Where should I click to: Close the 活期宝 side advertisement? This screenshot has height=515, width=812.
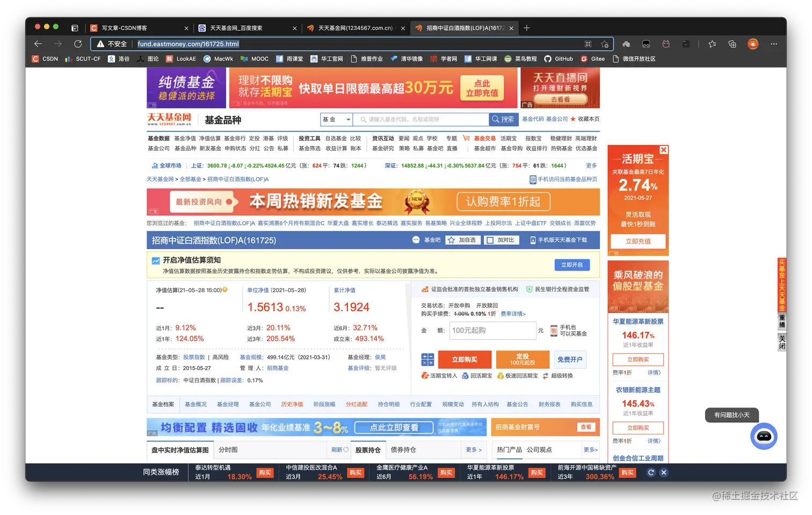(664, 150)
